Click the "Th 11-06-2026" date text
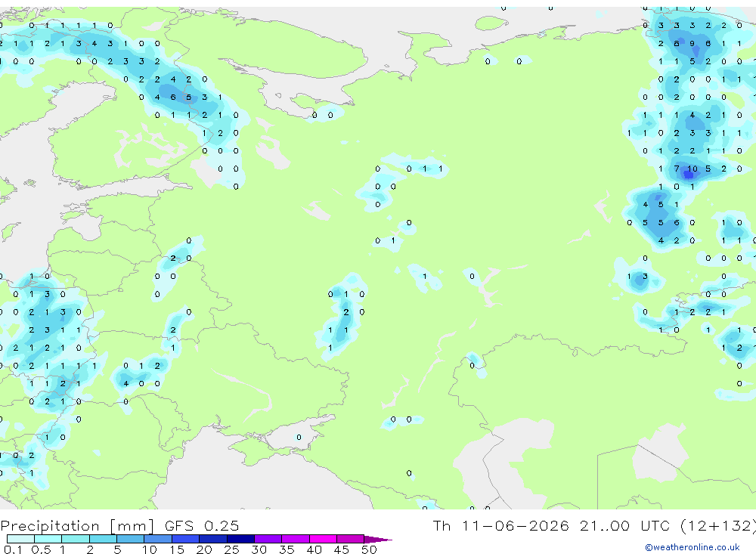Viewport: 756px width, 554px height. click(500, 525)
